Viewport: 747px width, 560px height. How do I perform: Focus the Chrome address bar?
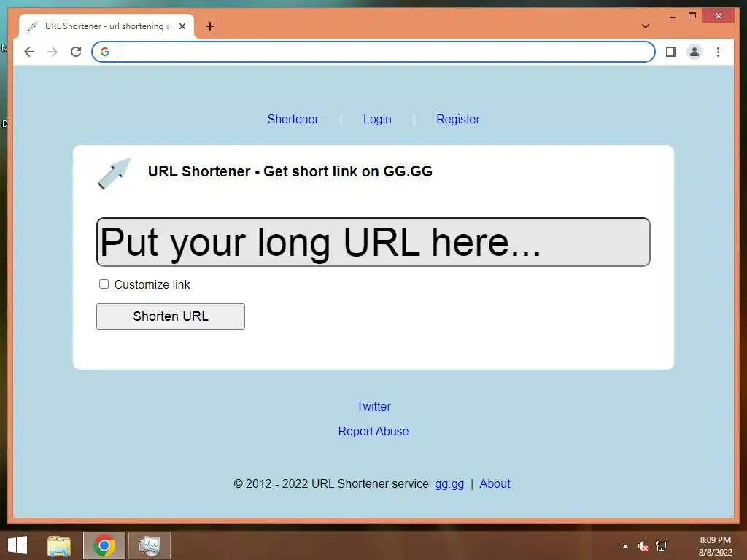coord(373,52)
